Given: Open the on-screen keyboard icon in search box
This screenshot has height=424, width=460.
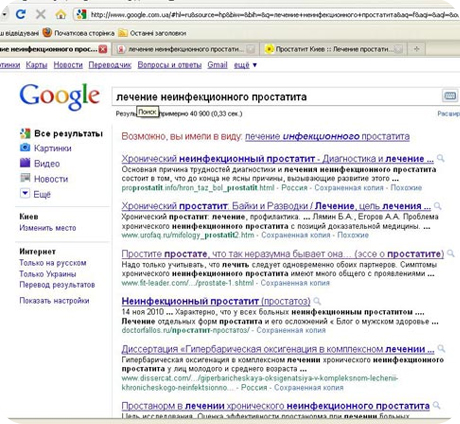Looking at the screenshot, I should pos(450,96).
